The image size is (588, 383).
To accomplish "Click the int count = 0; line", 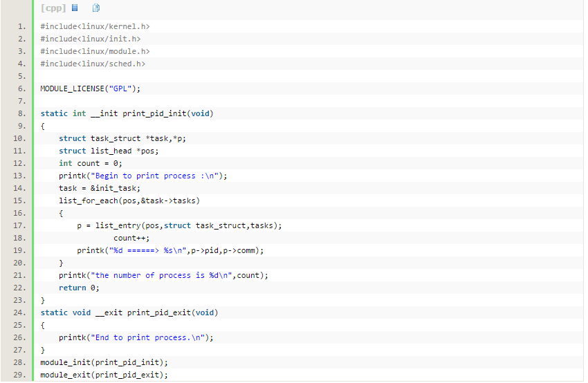I will coord(91,163).
